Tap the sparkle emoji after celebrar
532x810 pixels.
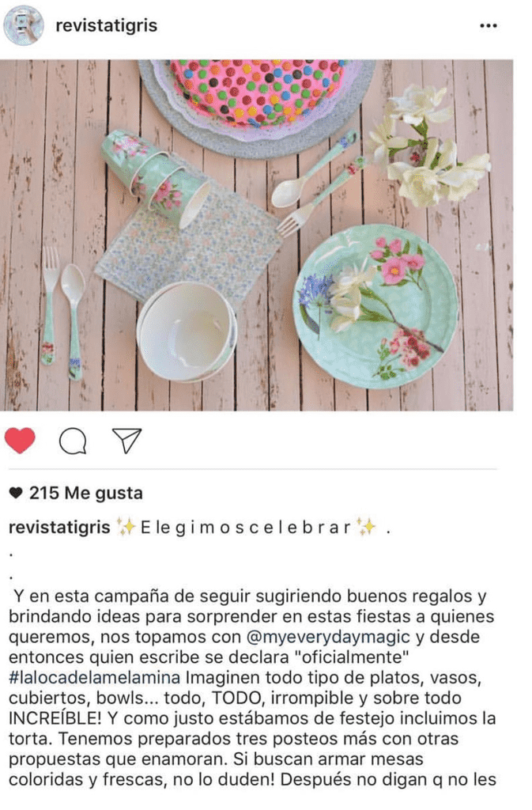368,528
